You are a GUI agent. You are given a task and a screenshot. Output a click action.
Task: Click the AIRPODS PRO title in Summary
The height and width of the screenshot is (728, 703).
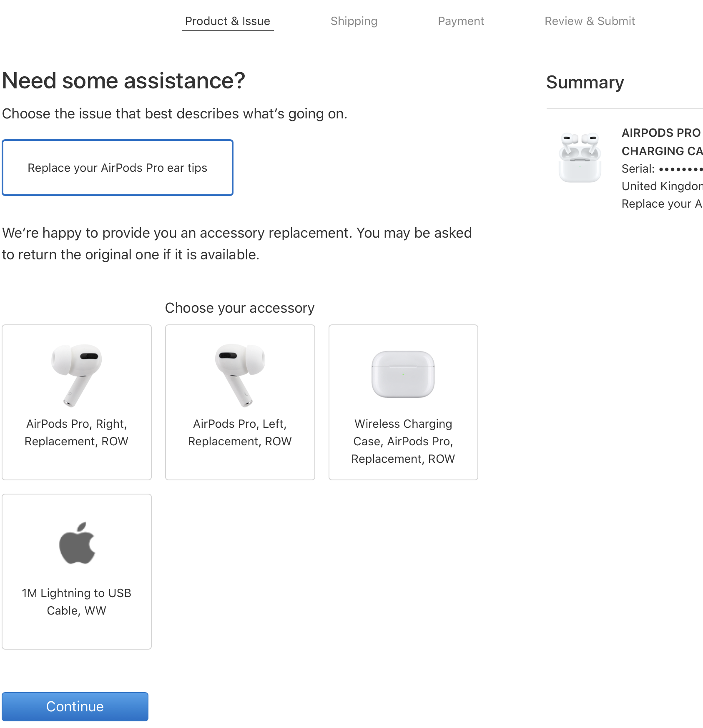coord(661,133)
